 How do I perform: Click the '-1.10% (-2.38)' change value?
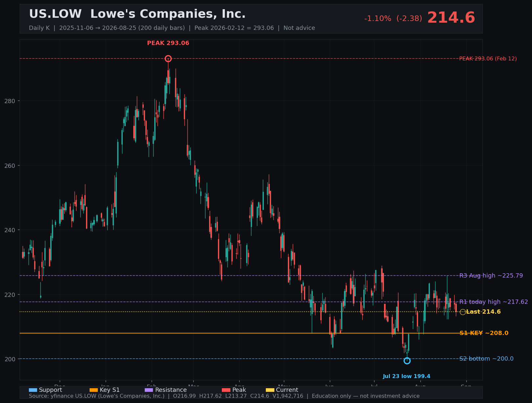point(393,19)
